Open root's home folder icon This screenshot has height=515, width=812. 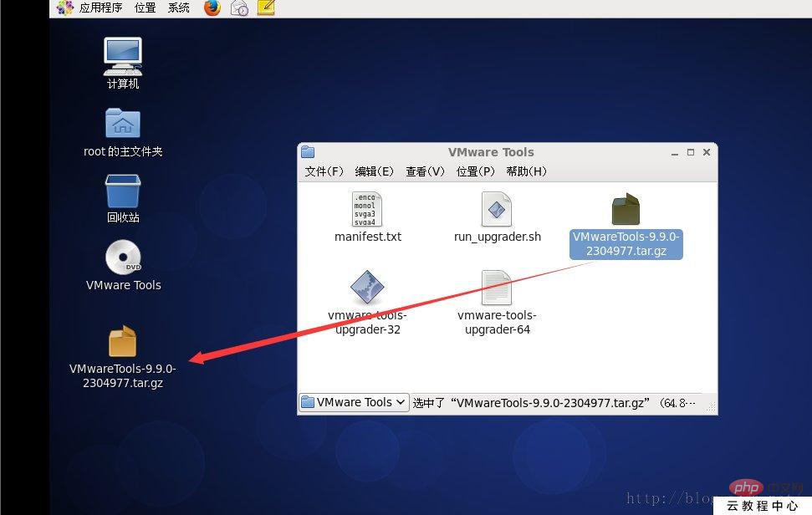tap(123, 123)
